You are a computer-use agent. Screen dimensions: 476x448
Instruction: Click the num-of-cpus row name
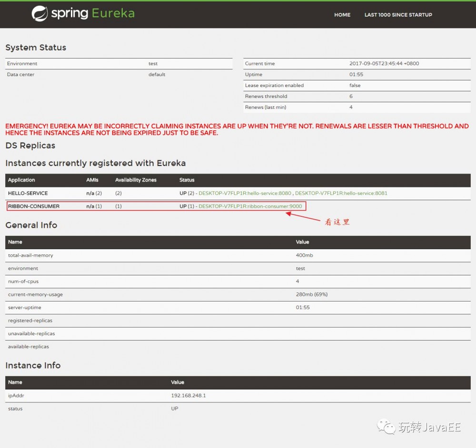click(x=23, y=282)
